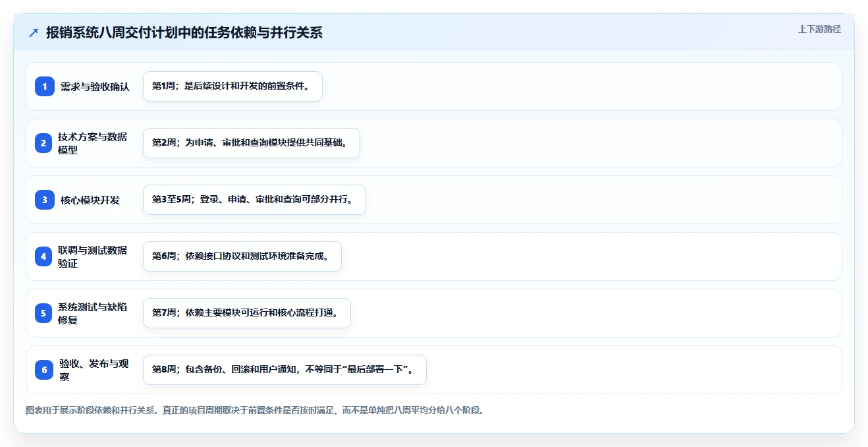Click the 核心模块开发 stage label
The width and height of the screenshot is (868, 447).
pyautogui.click(x=90, y=200)
